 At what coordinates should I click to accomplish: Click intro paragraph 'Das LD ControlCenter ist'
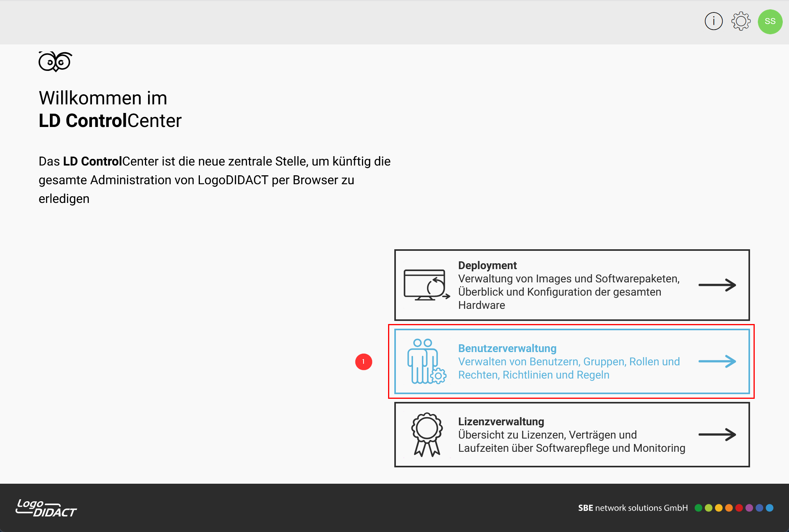pos(214,180)
